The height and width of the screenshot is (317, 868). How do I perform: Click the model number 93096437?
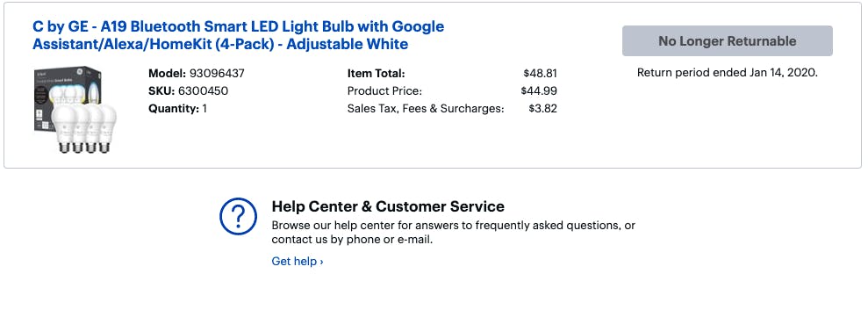(217, 73)
